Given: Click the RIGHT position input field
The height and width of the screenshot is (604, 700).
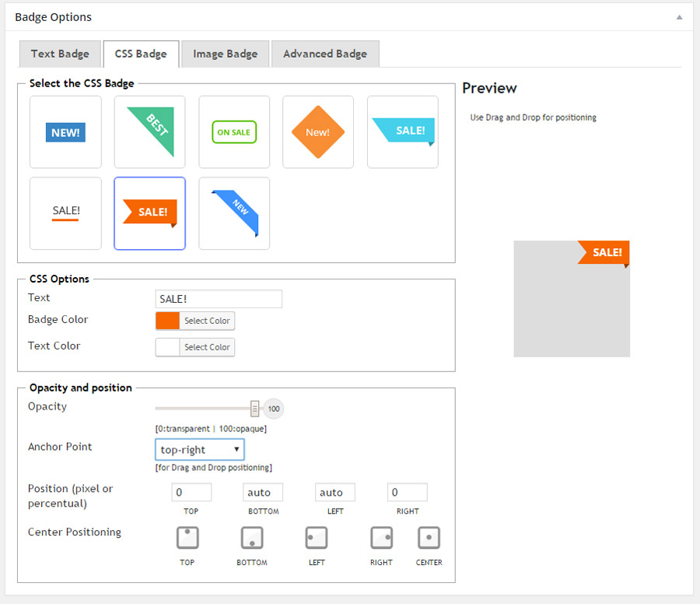Looking at the screenshot, I should [x=407, y=493].
